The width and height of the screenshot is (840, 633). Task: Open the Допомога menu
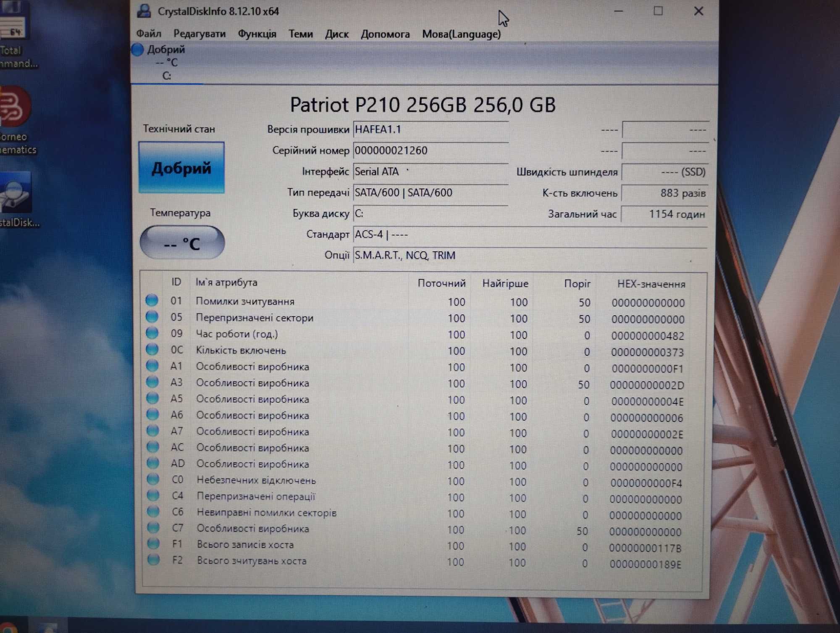385,34
